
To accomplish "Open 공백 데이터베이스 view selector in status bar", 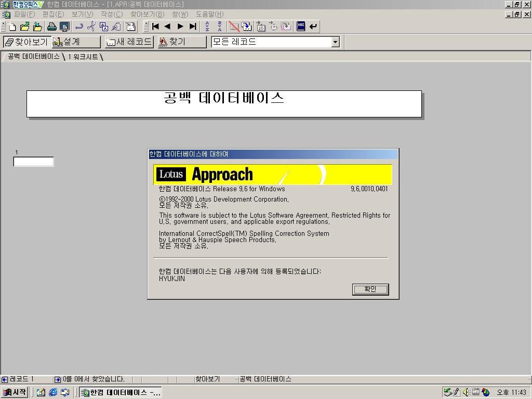I will click(x=265, y=379).
